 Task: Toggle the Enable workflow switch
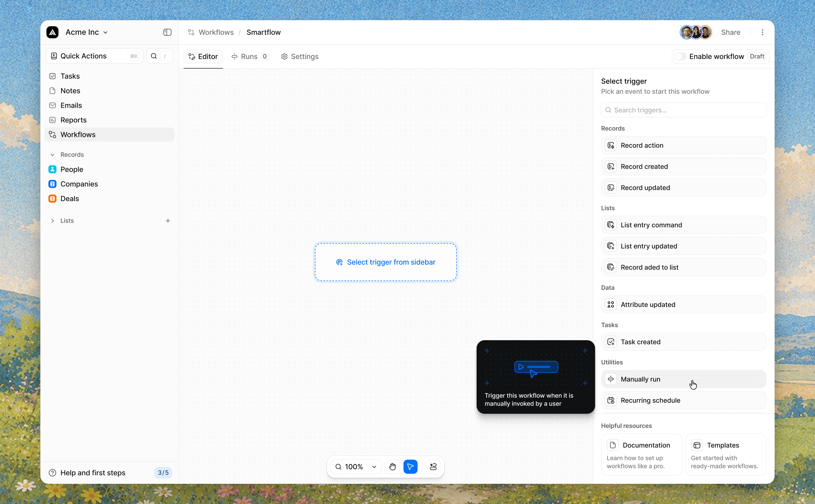[680, 56]
